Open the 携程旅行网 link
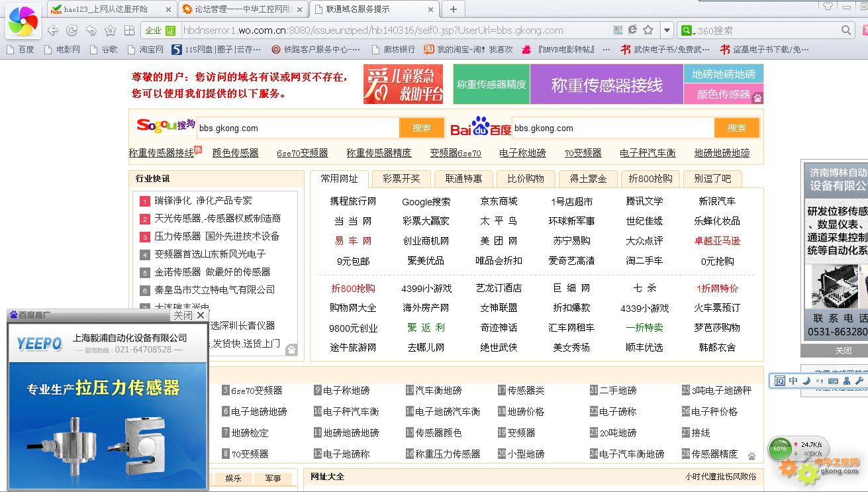 (x=353, y=201)
